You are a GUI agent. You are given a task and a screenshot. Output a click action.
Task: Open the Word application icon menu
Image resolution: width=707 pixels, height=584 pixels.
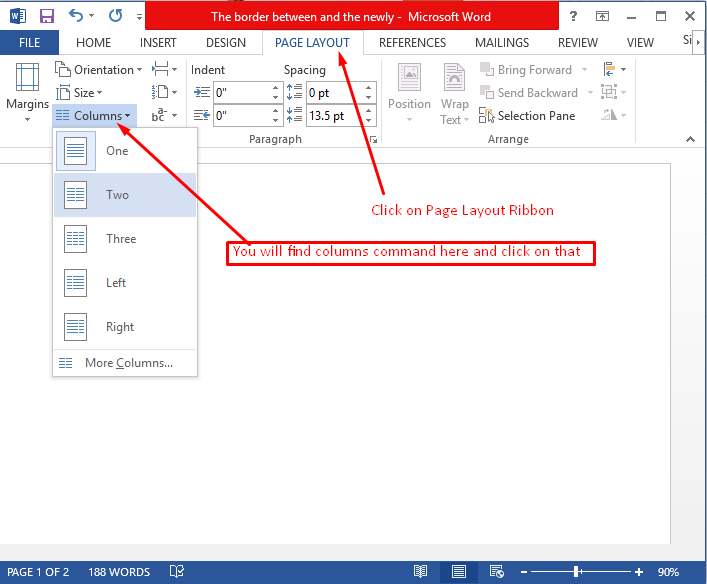pos(18,16)
